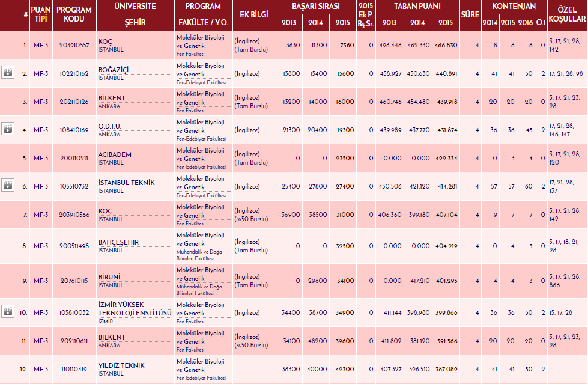
Task: Click the 2015 Ek P. Bş.Sr. header
Action: point(366,15)
